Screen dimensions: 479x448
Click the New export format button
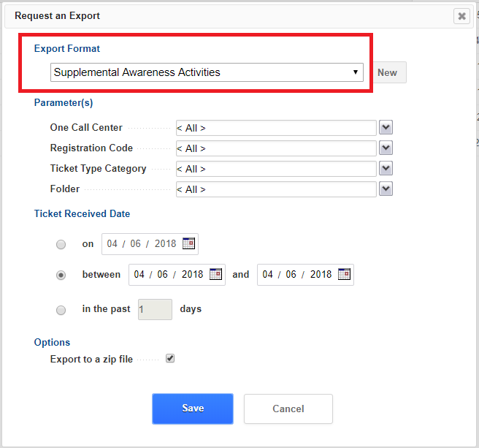387,72
